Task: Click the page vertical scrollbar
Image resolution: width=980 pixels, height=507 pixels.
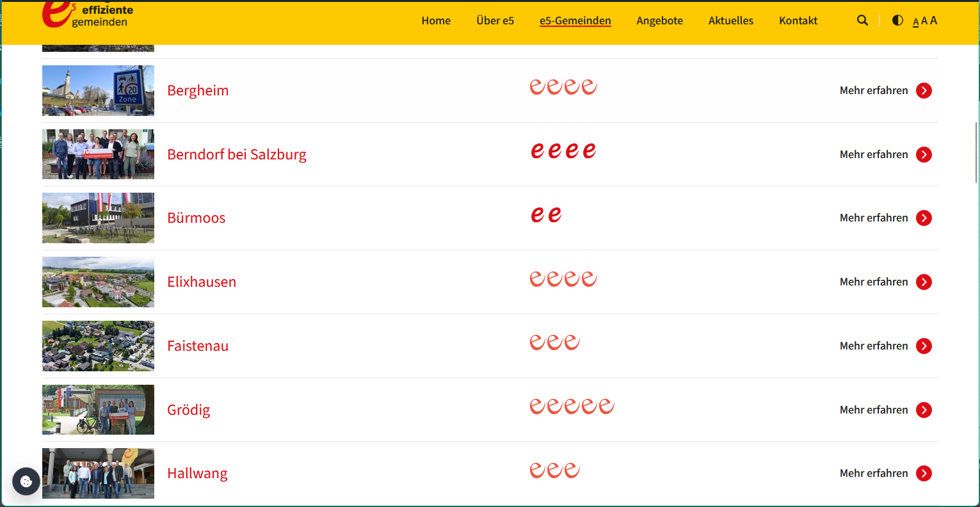Action: coord(976,154)
